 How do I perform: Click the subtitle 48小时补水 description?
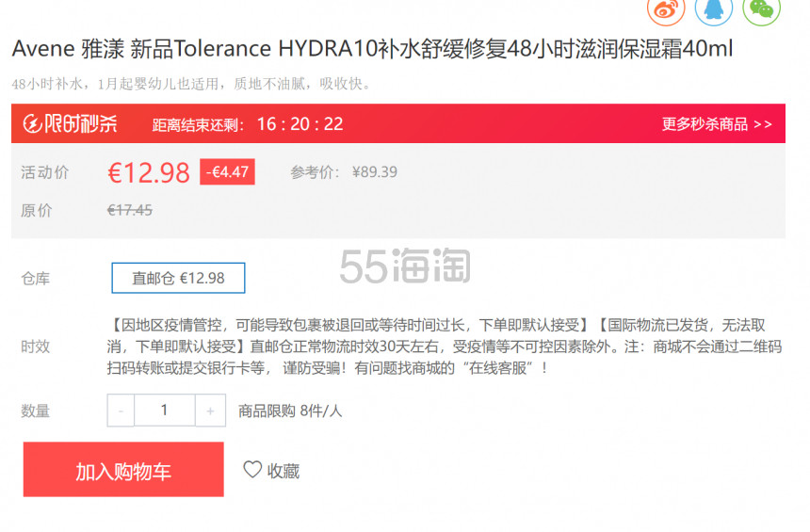click(x=191, y=84)
